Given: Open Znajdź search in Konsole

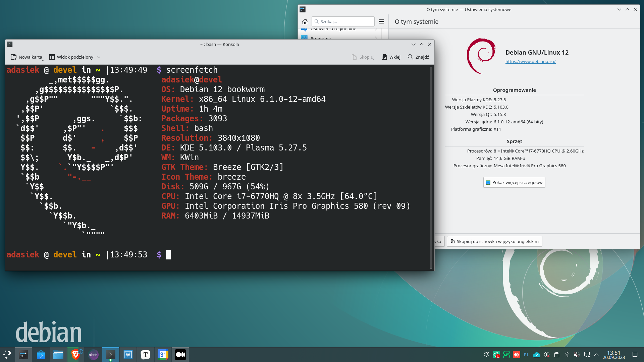Looking at the screenshot, I should click(x=418, y=57).
